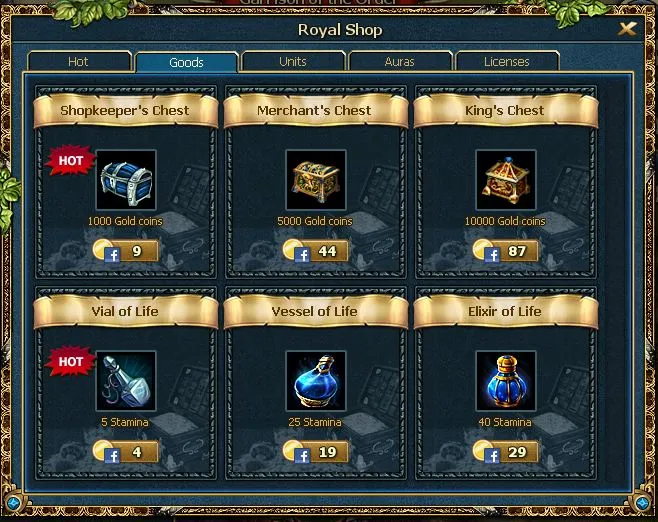Choose the Elixir of Life bottle icon

(x=506, y=381)
